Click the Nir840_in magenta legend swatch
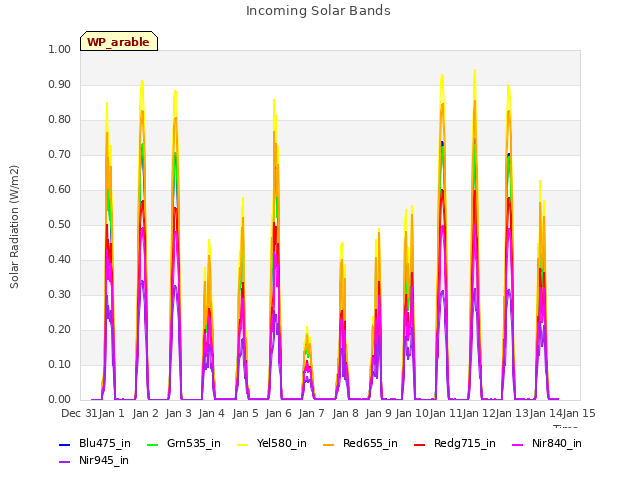The width and height of the screenshot is (640, 480). pyautogui.click(x=518, y=444)
